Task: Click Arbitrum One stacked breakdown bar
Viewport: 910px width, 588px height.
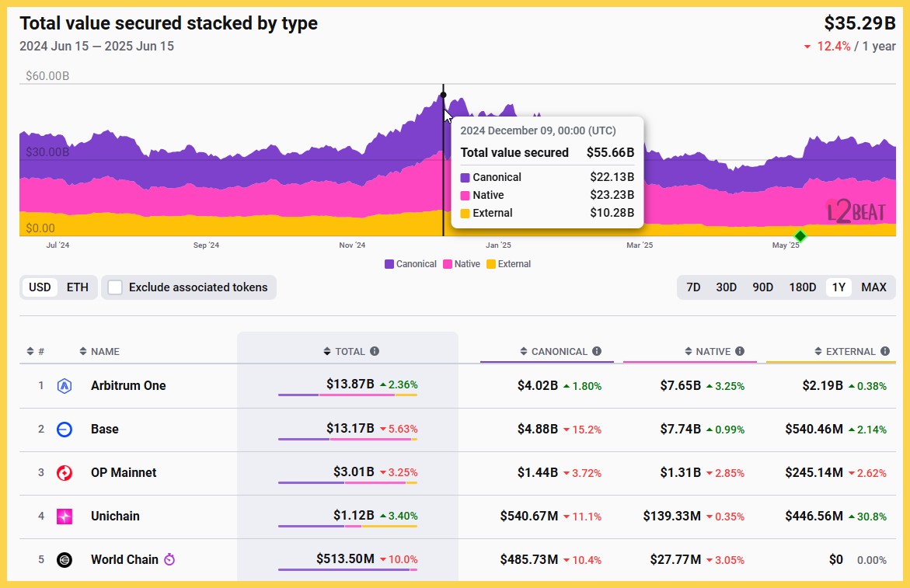Action: 347,395
